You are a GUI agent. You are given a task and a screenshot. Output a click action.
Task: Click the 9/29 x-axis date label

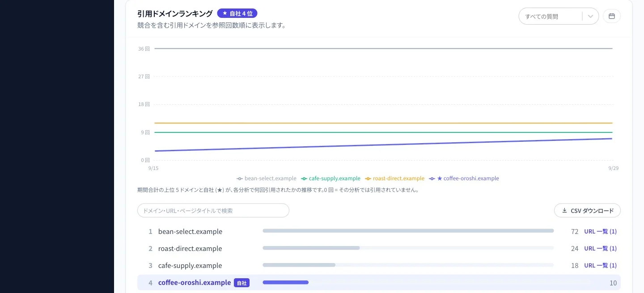point(614,168)
